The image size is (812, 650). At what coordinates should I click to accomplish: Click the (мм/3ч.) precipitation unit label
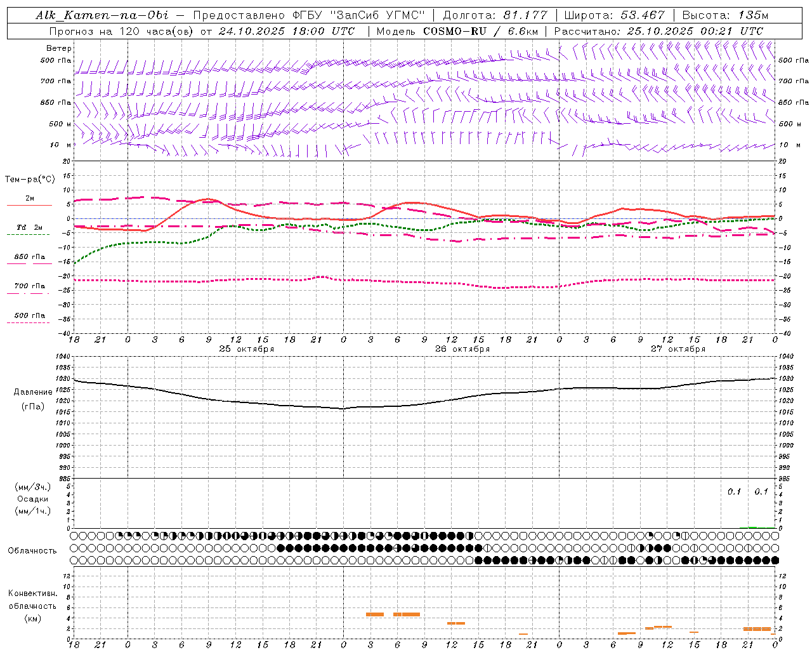point(33,487)
